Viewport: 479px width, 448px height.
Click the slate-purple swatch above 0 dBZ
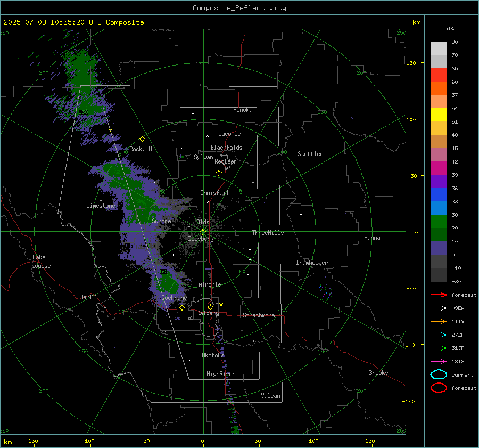pos(439,248)
